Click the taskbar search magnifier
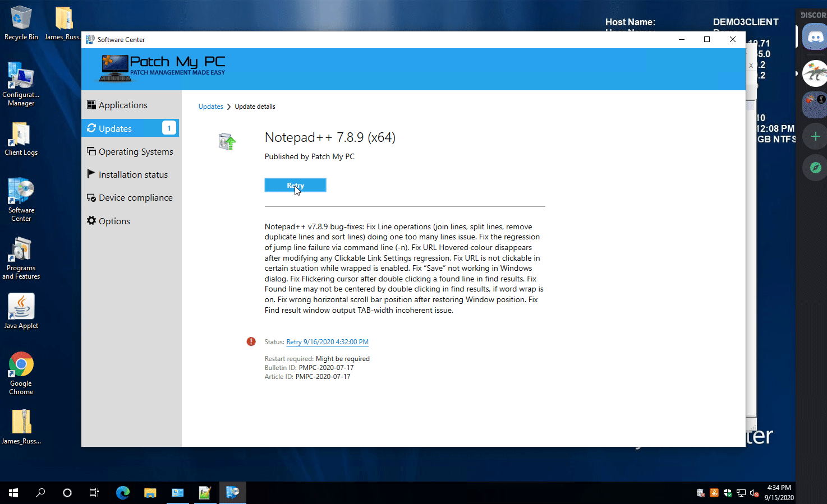This screenshot has height=504, width=827. (x=40, y=493)
